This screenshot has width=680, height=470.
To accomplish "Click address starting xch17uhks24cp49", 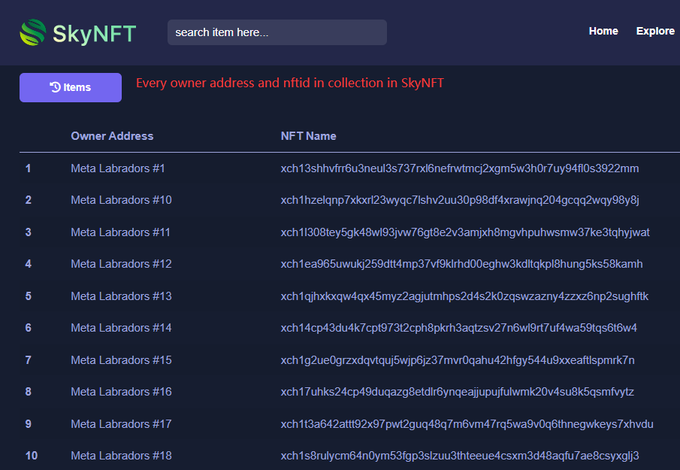I will click(x=457, y=392).
